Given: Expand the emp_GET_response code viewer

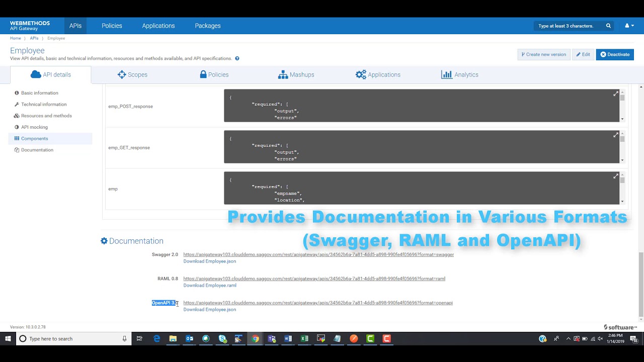Looking at the screenshot, I should (616, 135).
